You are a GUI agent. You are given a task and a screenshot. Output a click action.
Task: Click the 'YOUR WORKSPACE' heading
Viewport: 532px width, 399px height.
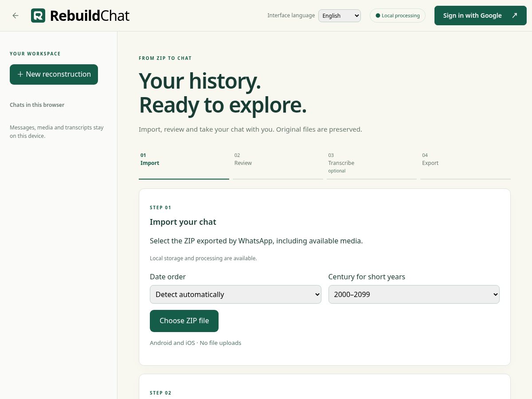point(35,54)
